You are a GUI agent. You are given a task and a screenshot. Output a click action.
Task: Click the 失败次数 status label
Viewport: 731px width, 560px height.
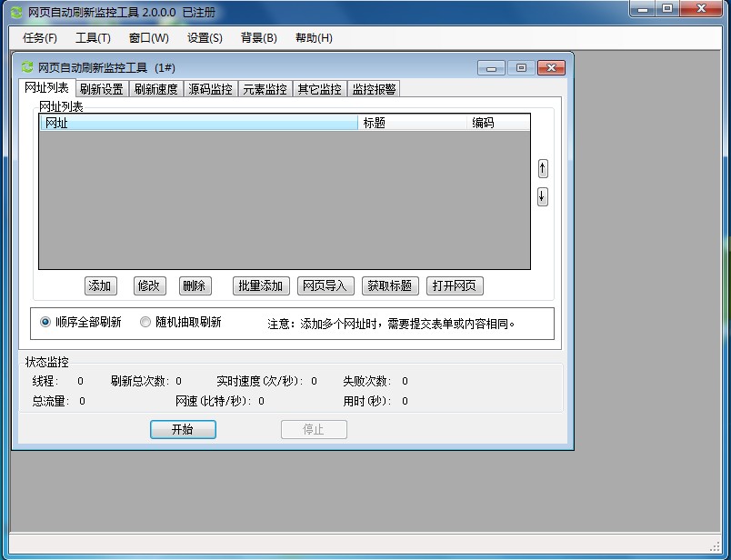[x=367, y=382]
